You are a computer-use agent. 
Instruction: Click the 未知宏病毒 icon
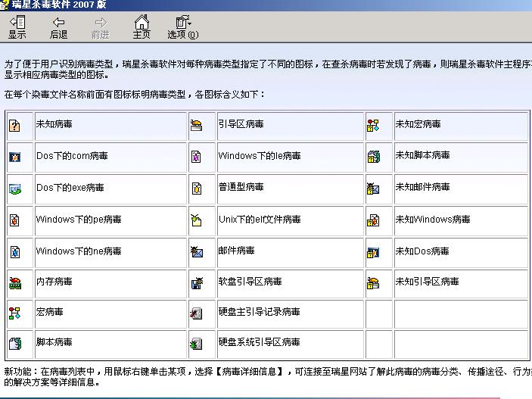[x=373, y=126]
